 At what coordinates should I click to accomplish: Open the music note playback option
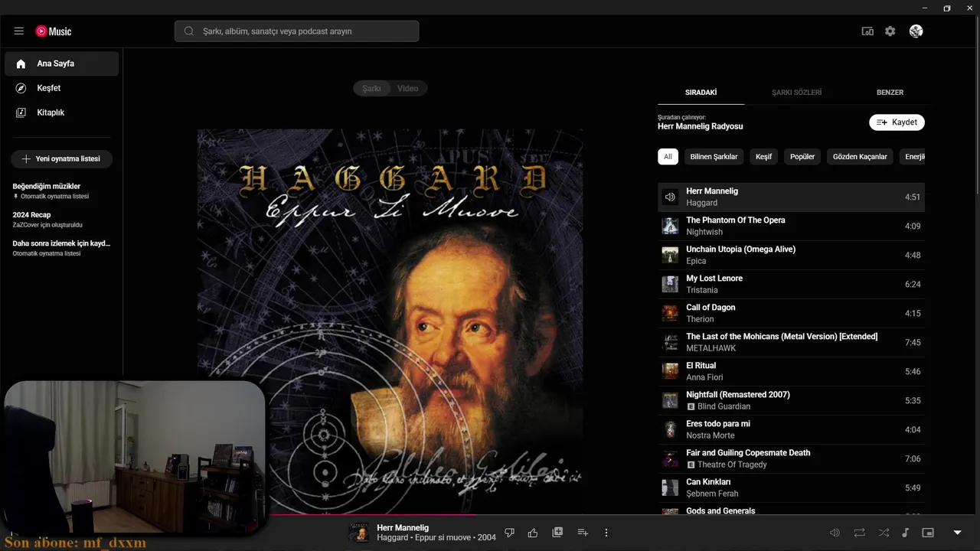point(905,533)
